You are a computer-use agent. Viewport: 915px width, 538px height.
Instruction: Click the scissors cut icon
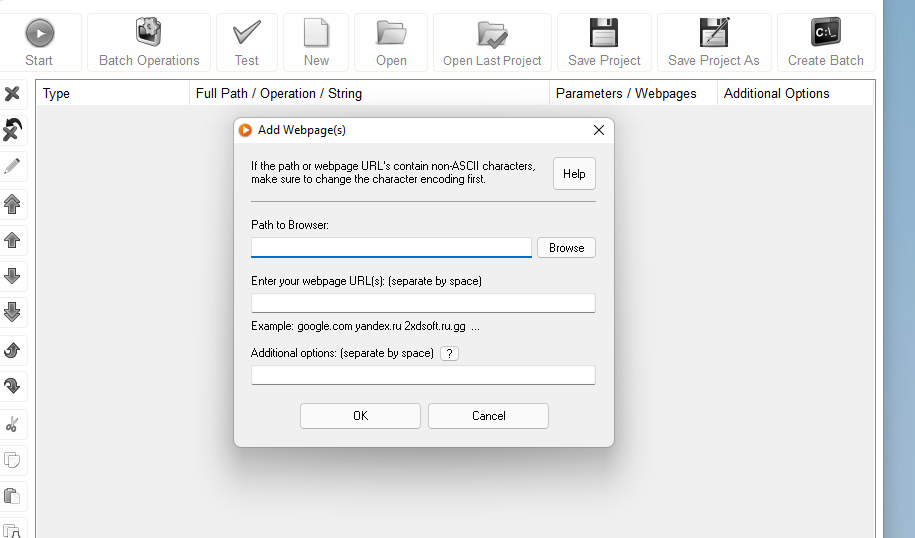13,424
